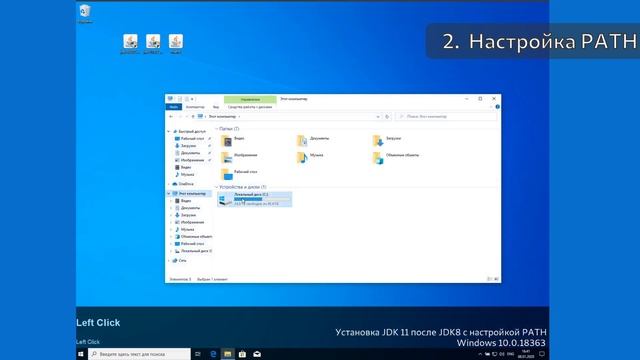This screenshot has height=360, width=640.
Task: Launch Microsoft Edge from the taskbar
Action: click(213, 354)
